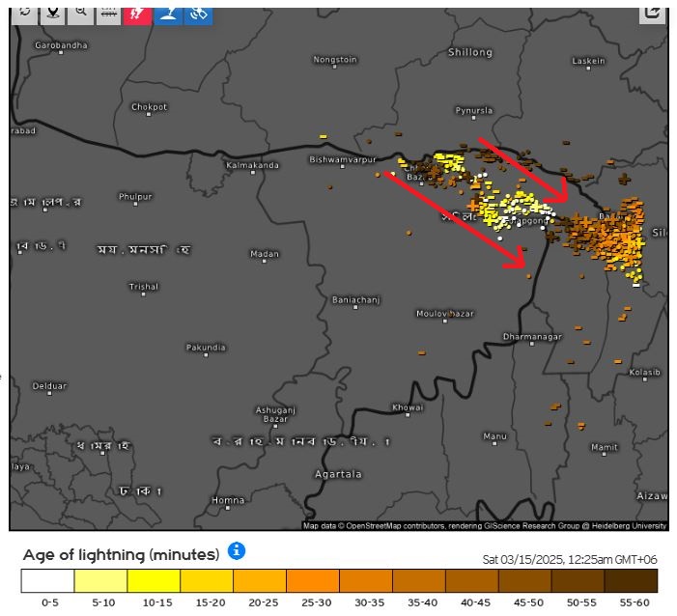Toggle the blue storm detector layer
The image size is (677, 616).
click(x=168, y=14)
